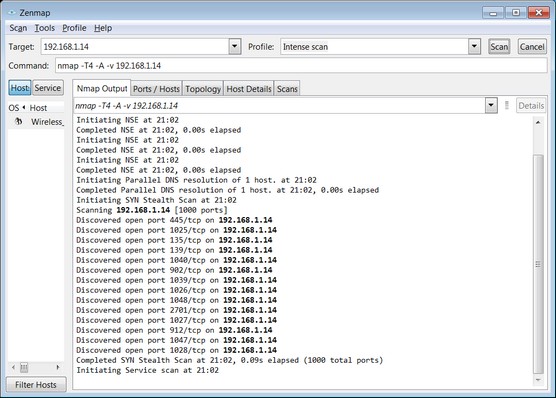Viewport: 556px width, 398px height.
Task: Click the Cancel button
Action: pos(532,47)
